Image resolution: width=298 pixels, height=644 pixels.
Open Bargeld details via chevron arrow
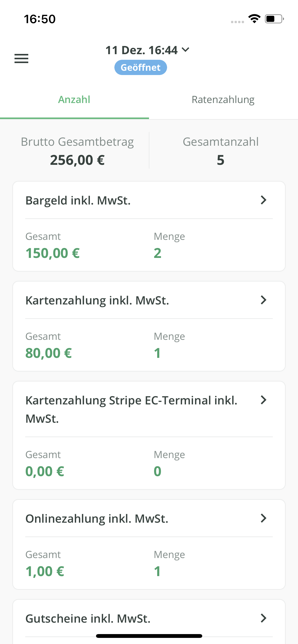(x=264, y=200)
